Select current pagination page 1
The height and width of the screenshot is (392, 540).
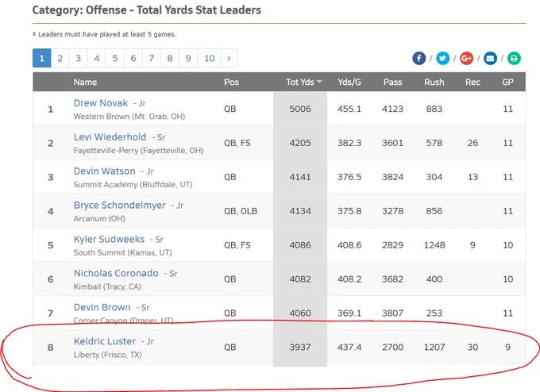click(x=41, y=58)
